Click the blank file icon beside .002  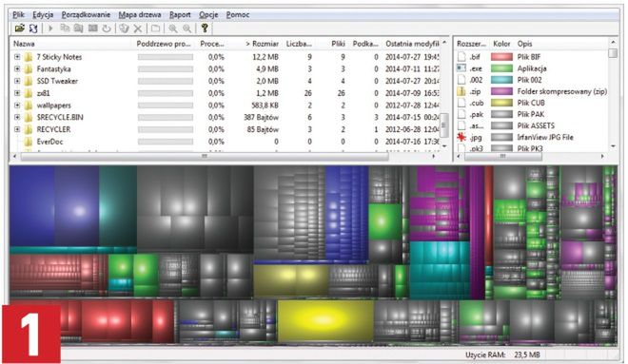[x=461, y=80]
